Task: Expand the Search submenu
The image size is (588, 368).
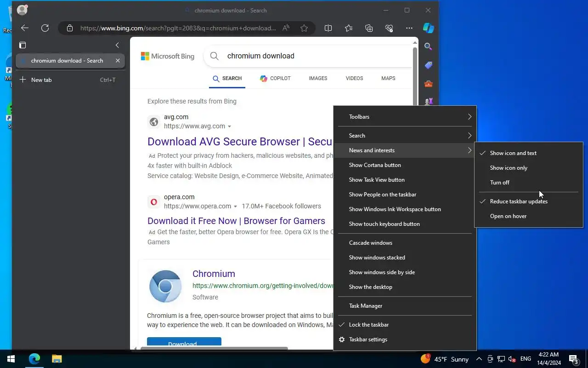Action: coord(405,136)
